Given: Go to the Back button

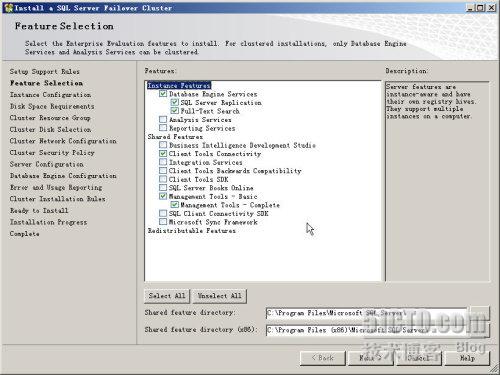Looking at the screenshot, I should pos(323,358).
